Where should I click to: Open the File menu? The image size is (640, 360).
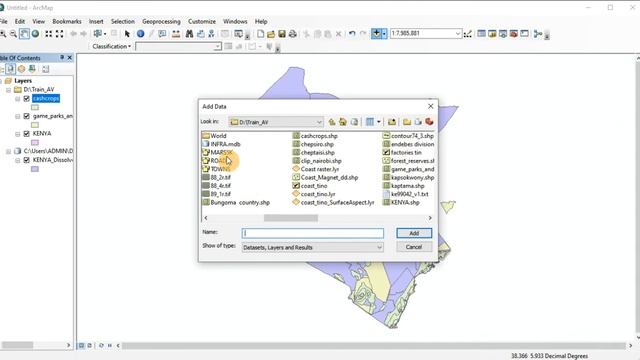pyautogui.click(x=3, y=21)
